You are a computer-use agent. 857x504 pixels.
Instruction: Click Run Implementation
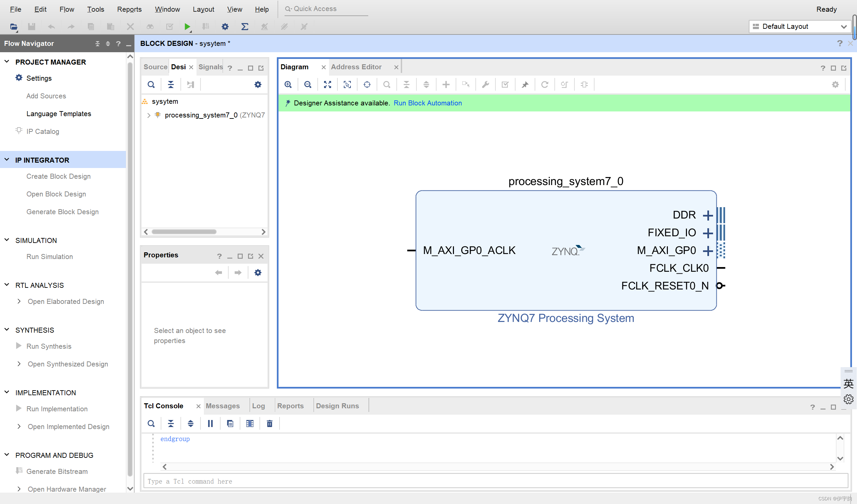(57, 409)
